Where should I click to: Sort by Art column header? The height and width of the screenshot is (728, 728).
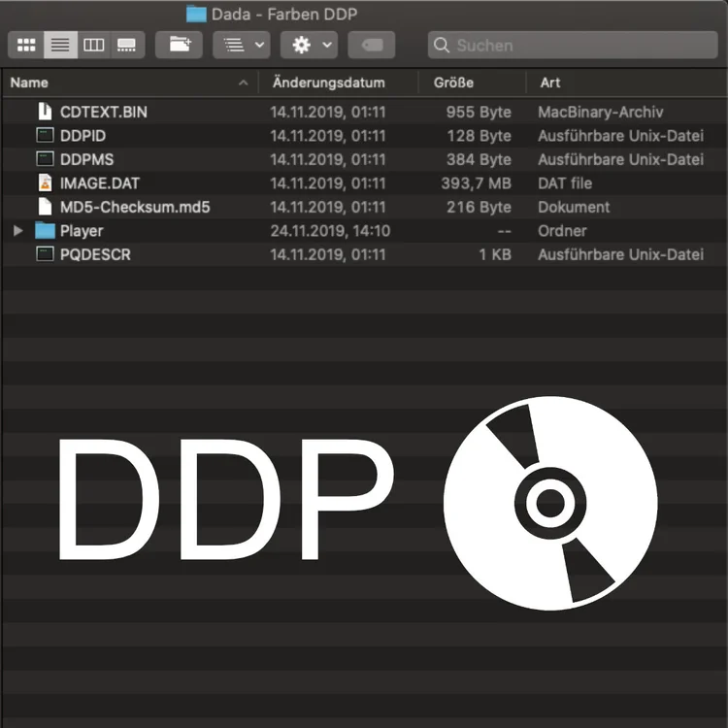550,83
